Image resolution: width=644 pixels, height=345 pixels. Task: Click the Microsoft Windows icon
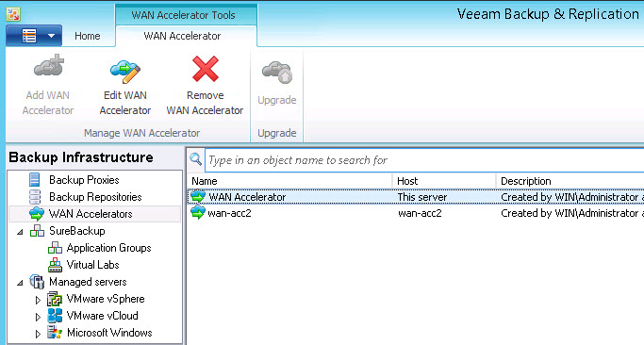coord(55,332)
